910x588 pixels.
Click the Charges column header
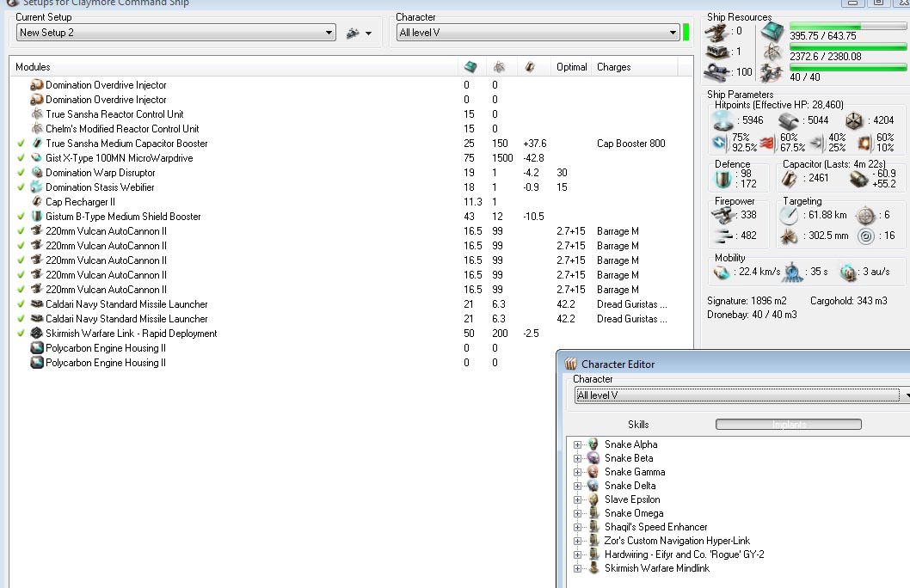click(x=613, y=67)
